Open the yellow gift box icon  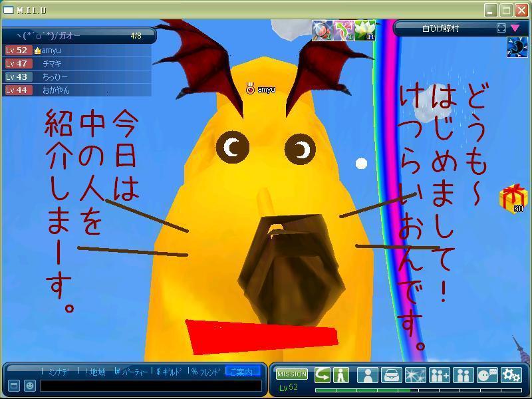512,198
